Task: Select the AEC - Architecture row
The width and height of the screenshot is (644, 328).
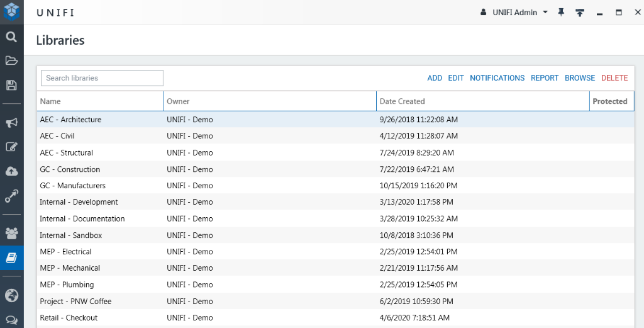Action: 336,120
